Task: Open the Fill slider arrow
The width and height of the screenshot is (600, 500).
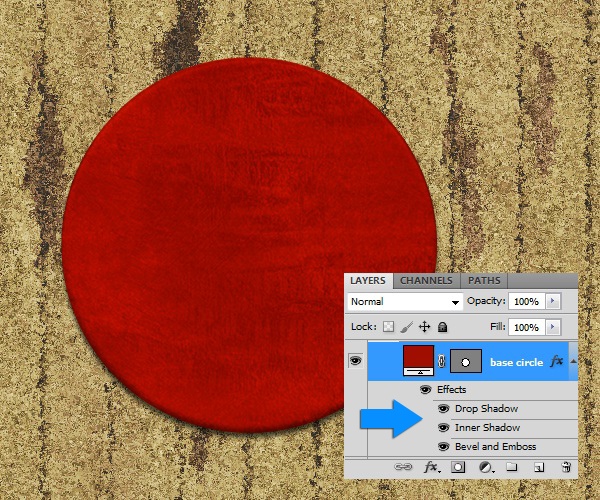Action: click(x=553, y=327)
